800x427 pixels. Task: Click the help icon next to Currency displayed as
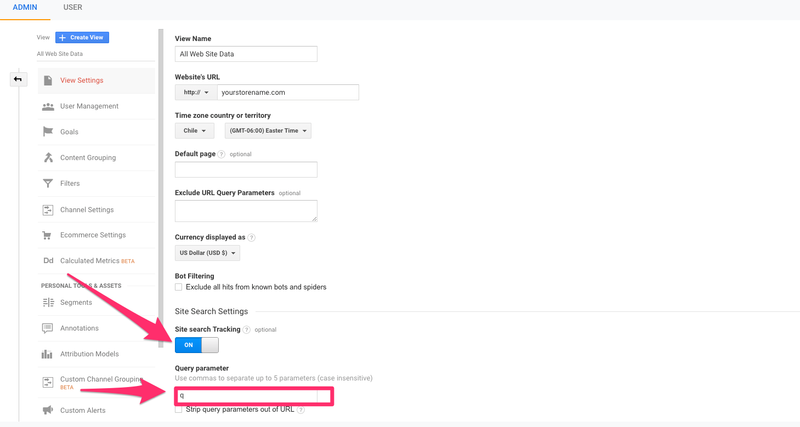pyautogui.click(x=252, y=237)
